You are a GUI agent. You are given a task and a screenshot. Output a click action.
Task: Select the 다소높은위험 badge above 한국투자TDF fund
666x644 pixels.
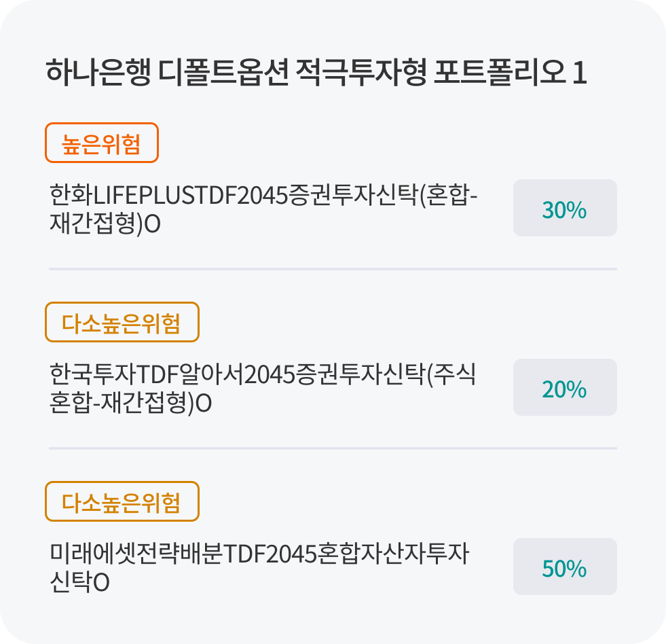(122, 323)
